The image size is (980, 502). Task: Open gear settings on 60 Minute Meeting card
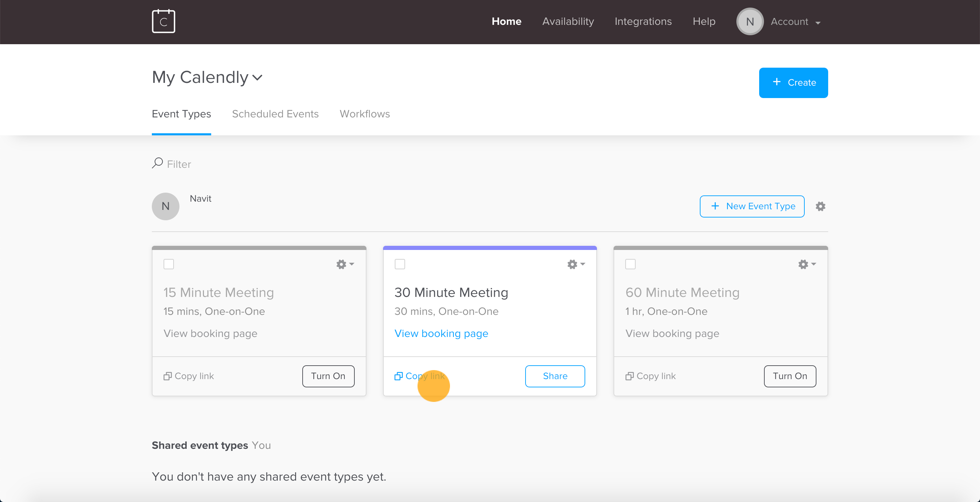(x=803, y=264)
